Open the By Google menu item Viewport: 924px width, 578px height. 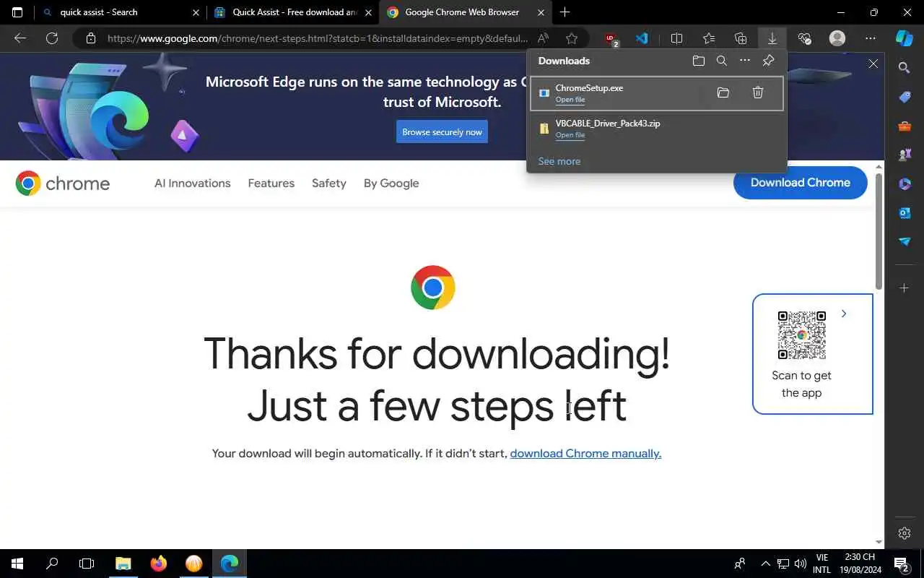(391, 184)
